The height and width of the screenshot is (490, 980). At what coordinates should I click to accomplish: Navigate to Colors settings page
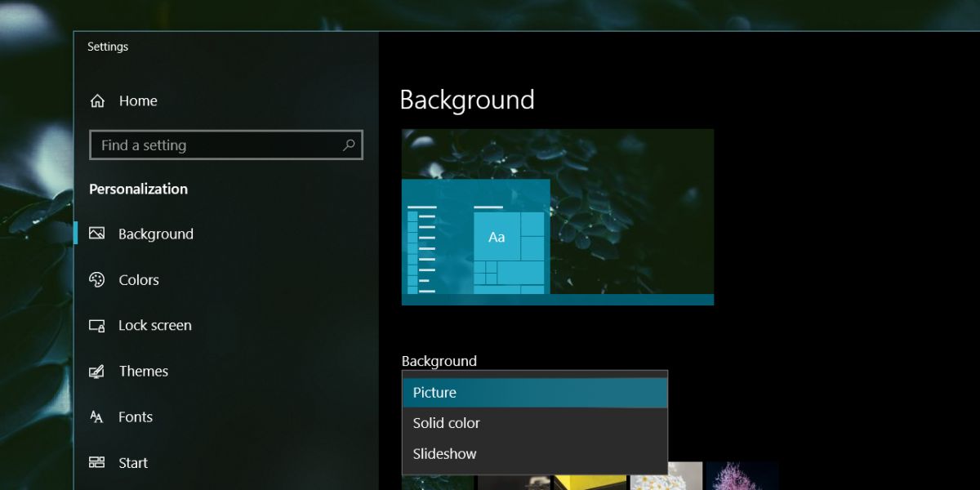pos(140,279)
